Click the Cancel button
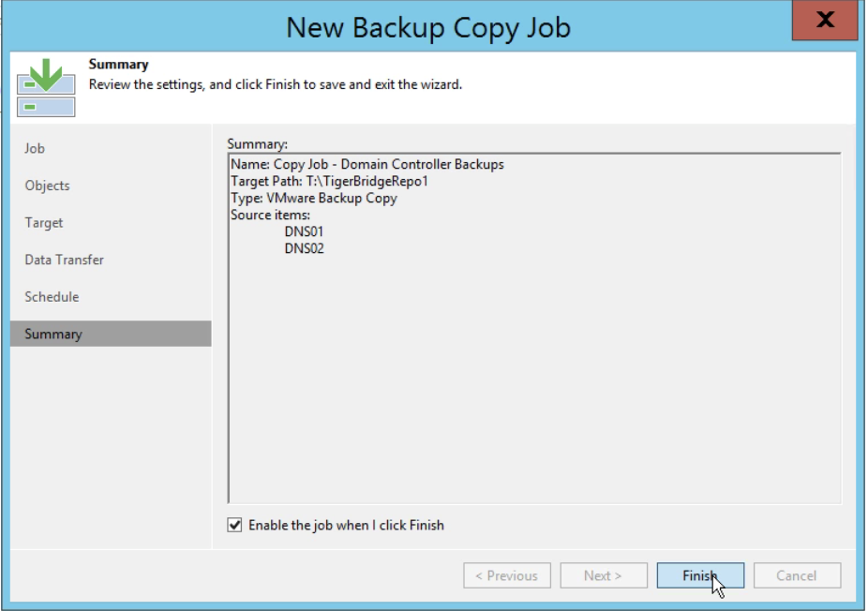This screenshot has height=611, width=868. 797,575
